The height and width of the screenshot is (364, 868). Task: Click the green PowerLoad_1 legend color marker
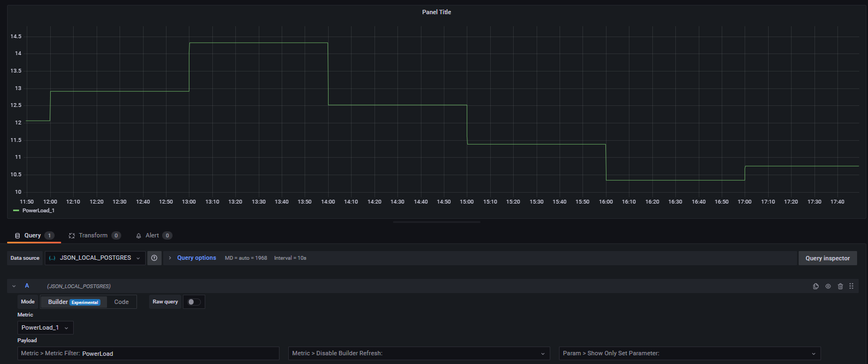coord(16,211)
